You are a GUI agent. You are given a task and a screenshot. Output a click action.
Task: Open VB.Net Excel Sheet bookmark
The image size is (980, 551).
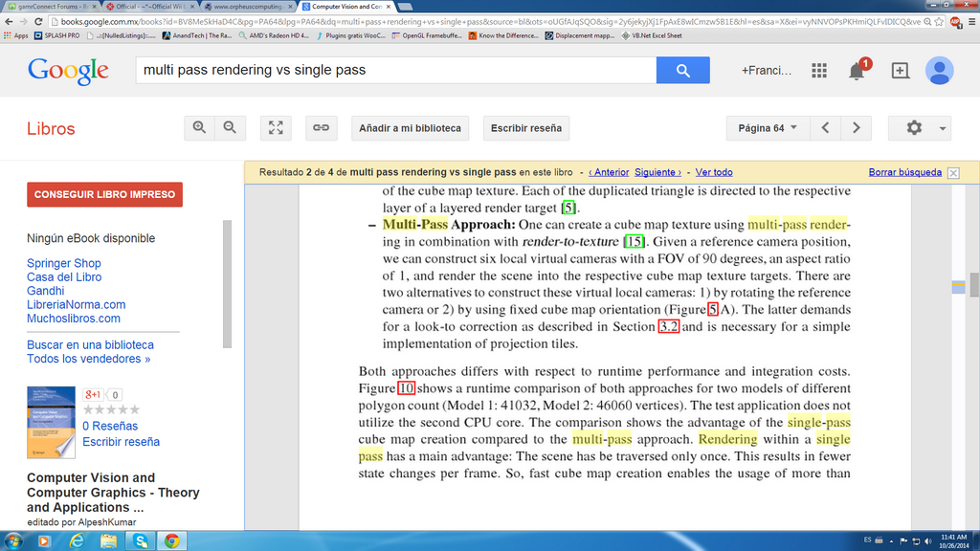point(652,35)
